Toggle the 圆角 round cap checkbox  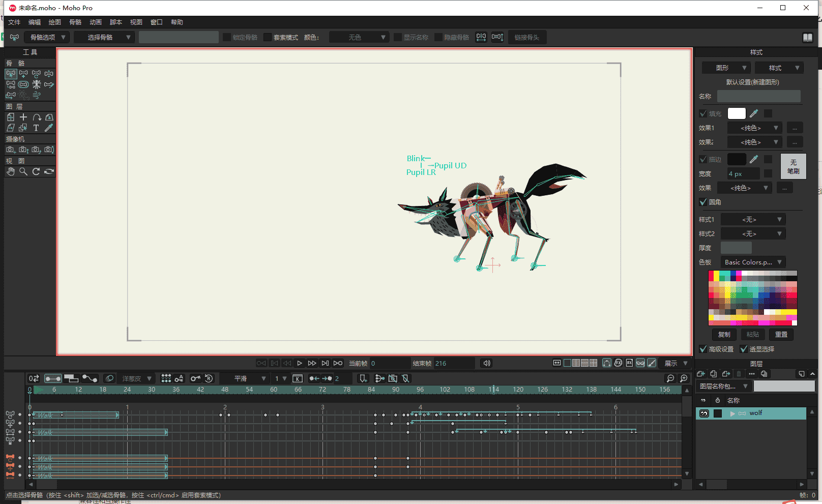tap(703, 202)
